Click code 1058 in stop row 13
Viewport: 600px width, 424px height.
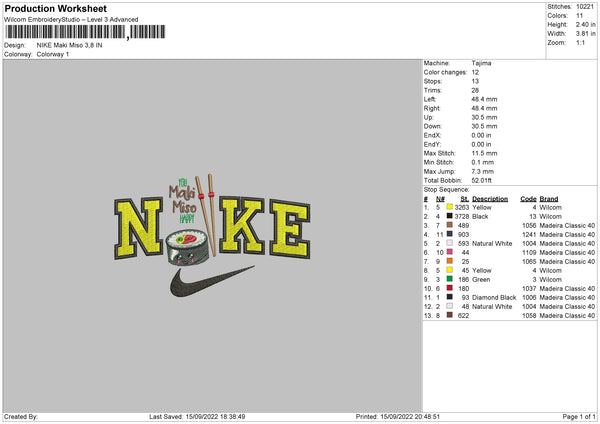(529, 316)
